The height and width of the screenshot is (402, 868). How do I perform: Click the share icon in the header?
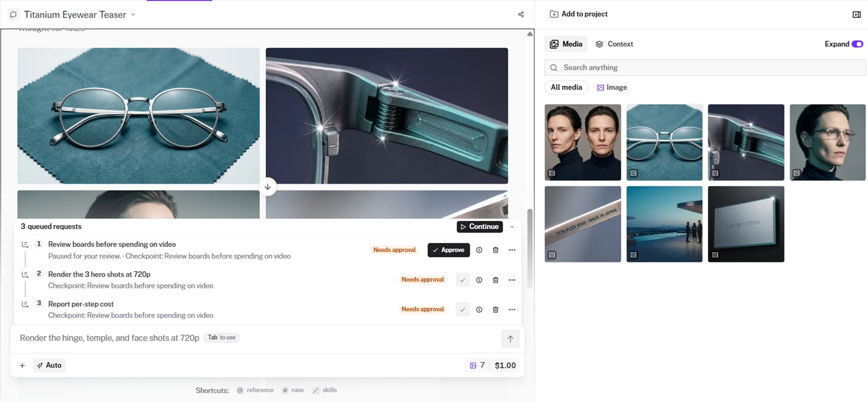click(520, 15)
